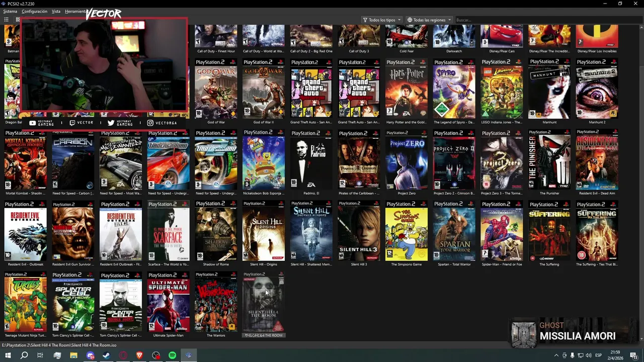Select Resident Evil Gun Survivor cover
This screenshot has height=362, width=644.
point(73,231)
